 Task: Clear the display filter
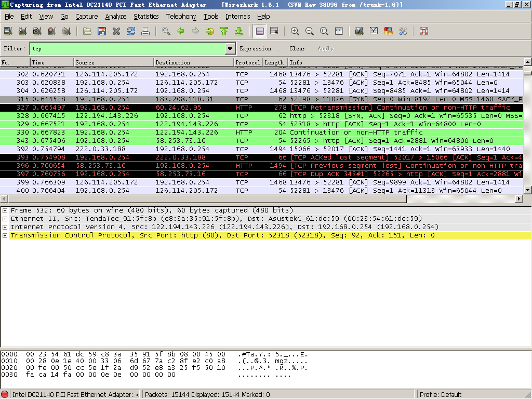(x=297, y=48)
